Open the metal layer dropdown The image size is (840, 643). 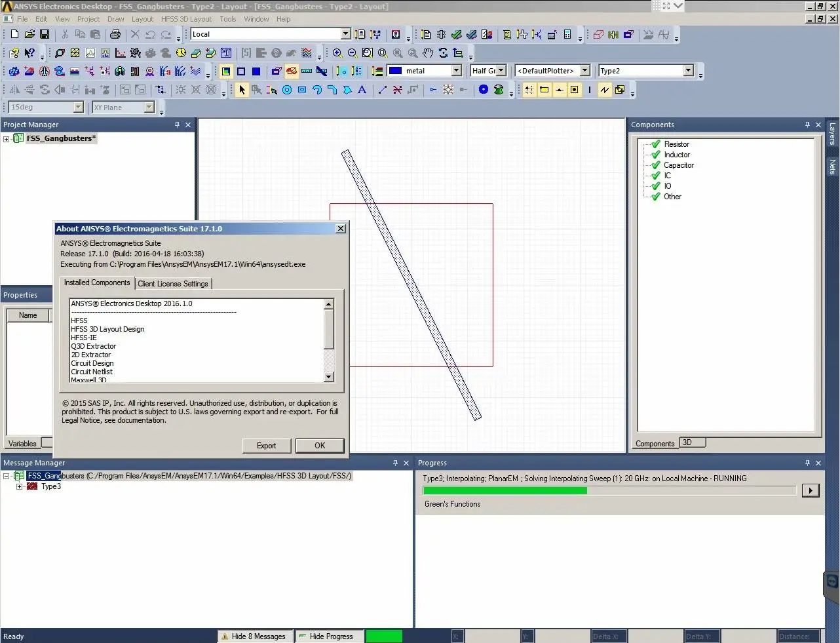pos(457,71)
